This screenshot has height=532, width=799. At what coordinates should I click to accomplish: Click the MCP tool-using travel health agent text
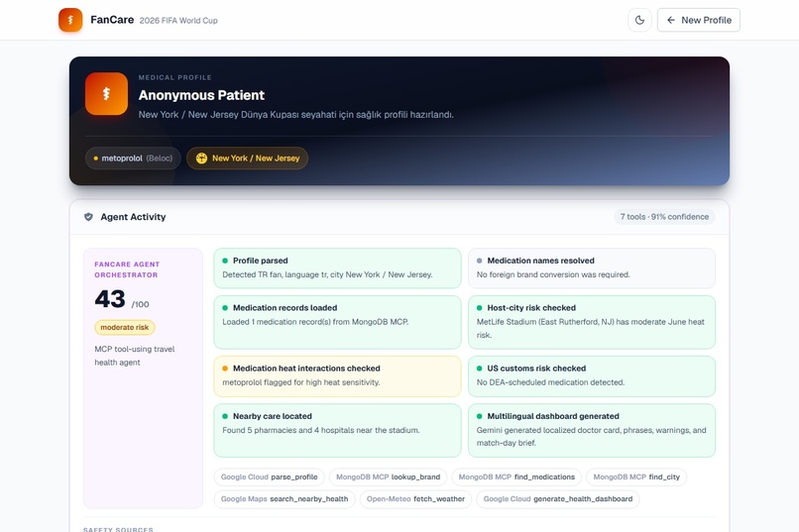[135, 356]
